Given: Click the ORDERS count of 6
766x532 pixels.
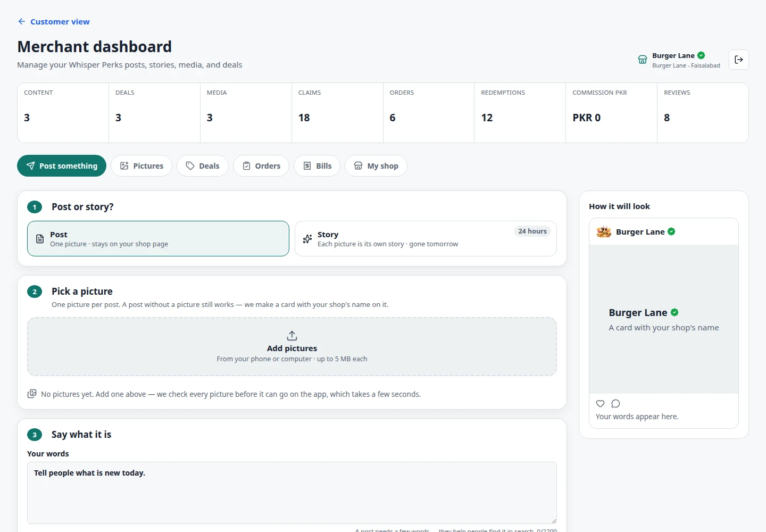Looking at the screenshot, I should point(393,118).
